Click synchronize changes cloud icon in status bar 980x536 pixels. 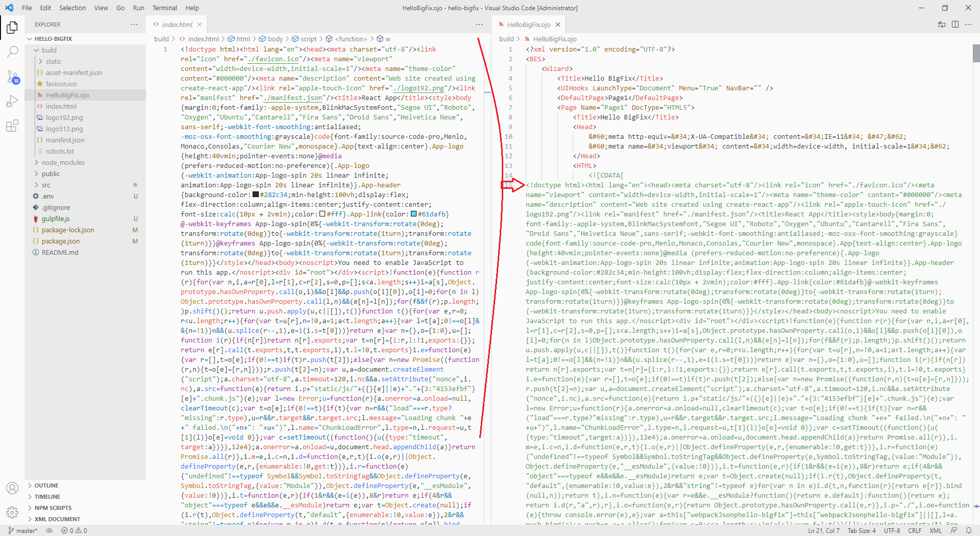50,530
